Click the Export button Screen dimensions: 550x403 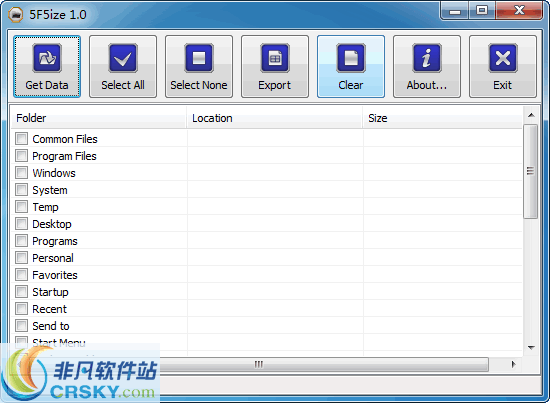(275, 66)
